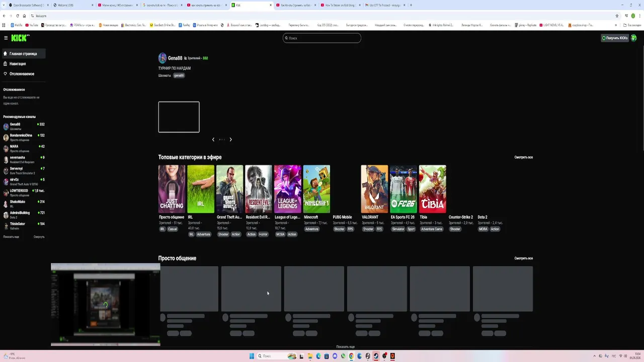Open Mail.Ru bookmark

coord(16,25)
